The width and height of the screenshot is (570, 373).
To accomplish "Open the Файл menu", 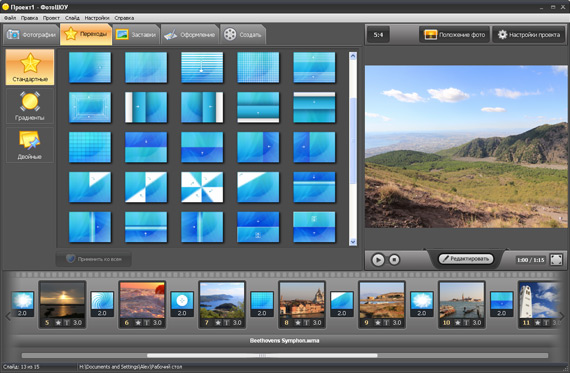I will 9,18.
